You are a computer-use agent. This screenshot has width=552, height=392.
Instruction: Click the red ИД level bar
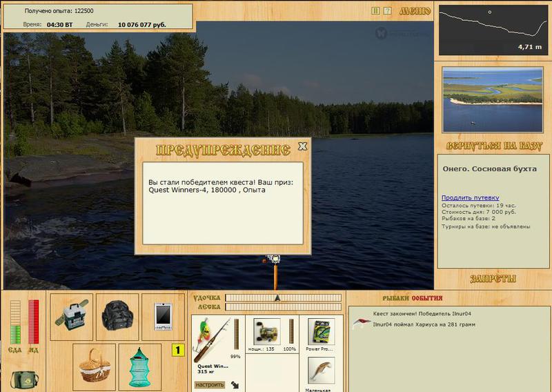pyautogui.click(x=33, y=322)
